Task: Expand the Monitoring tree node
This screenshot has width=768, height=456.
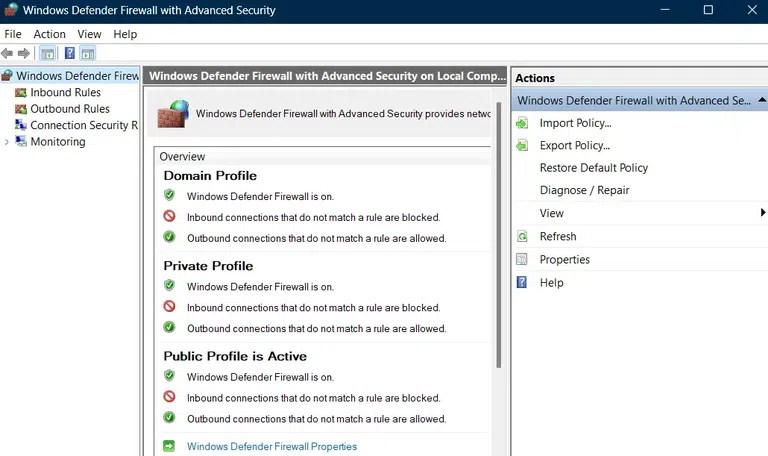Action: (x=6, y=142)
